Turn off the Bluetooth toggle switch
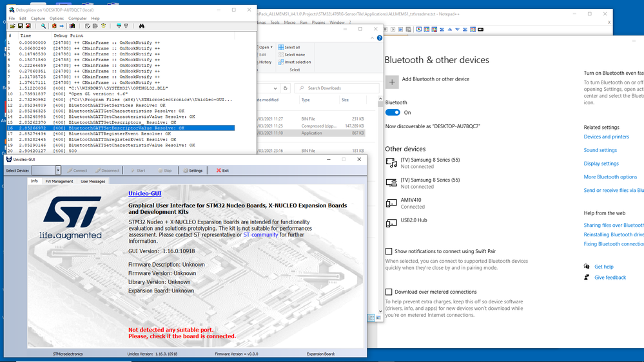Screen dimensions: 644x362 [393, 113]
